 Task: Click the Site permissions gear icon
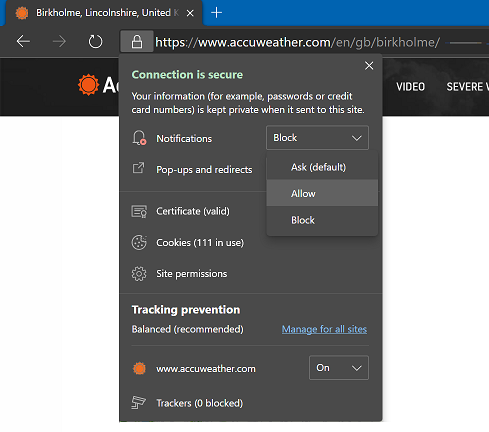pos(139,274)
